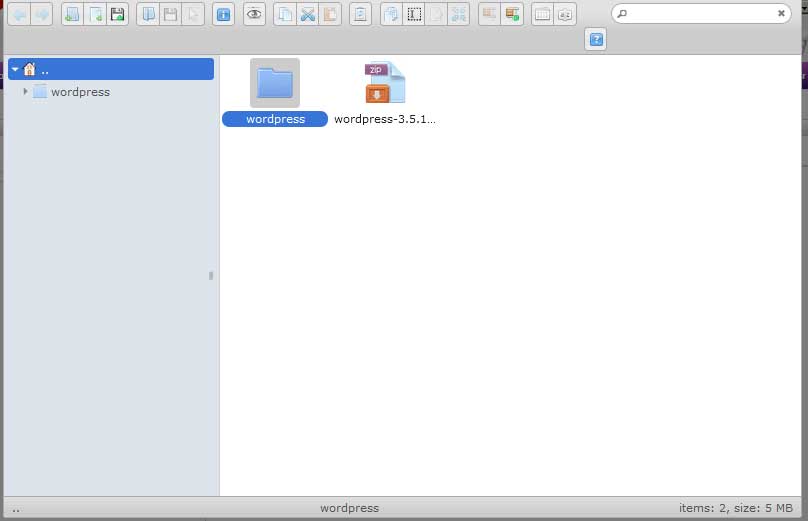Paste items using the clipboard icon
This screenshot has width=808, height=521.
coord(330,14)
